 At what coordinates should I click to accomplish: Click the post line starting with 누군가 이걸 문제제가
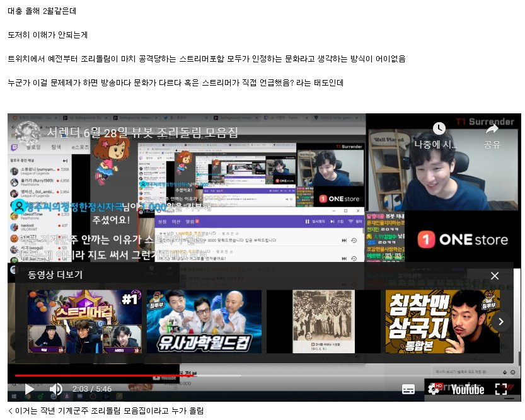[x=175, y=82]
